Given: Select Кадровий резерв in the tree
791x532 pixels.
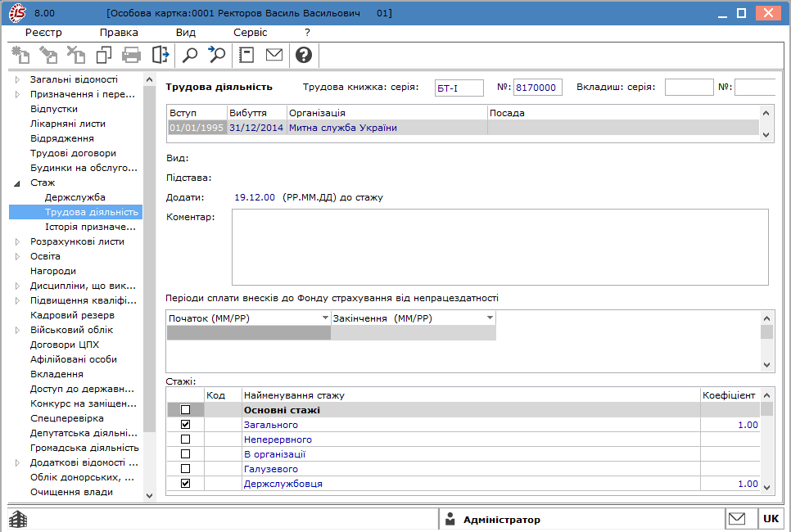Looking at the screenshot, I should (72, 315).
